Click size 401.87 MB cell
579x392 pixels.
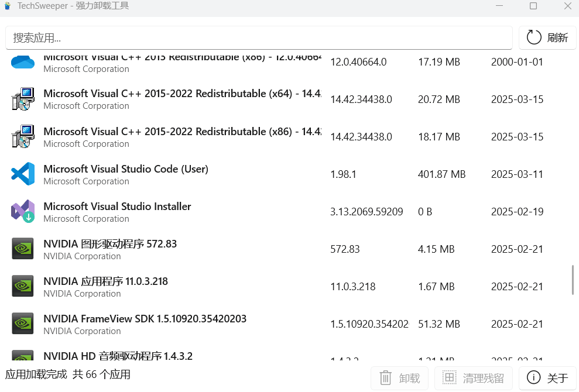pyautogui.click(x=441, y=174)
